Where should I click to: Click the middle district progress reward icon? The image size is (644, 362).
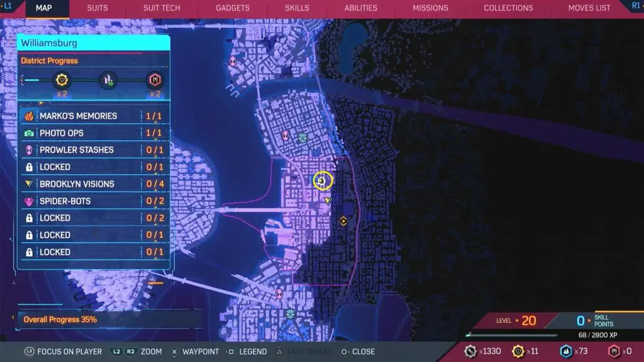(x=107, y=80)
